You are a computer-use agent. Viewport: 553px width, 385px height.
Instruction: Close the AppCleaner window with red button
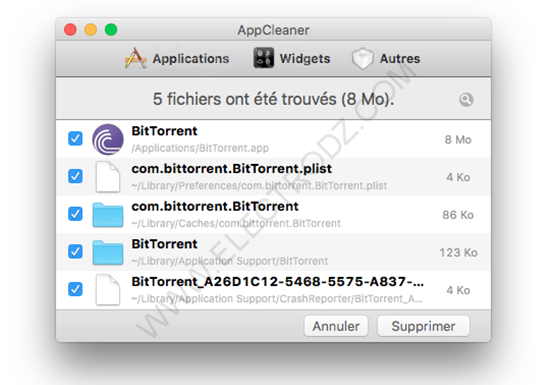coord(70,30)
